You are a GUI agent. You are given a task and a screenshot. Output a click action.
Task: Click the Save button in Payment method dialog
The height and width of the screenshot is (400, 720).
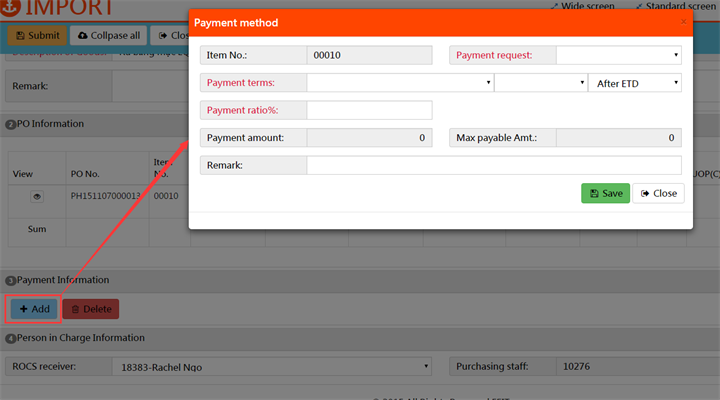605,193
